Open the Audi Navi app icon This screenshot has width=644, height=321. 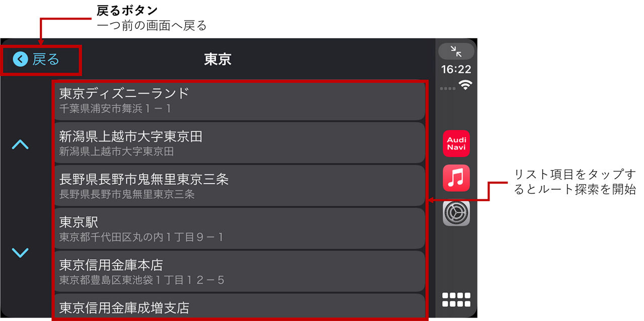456,143
